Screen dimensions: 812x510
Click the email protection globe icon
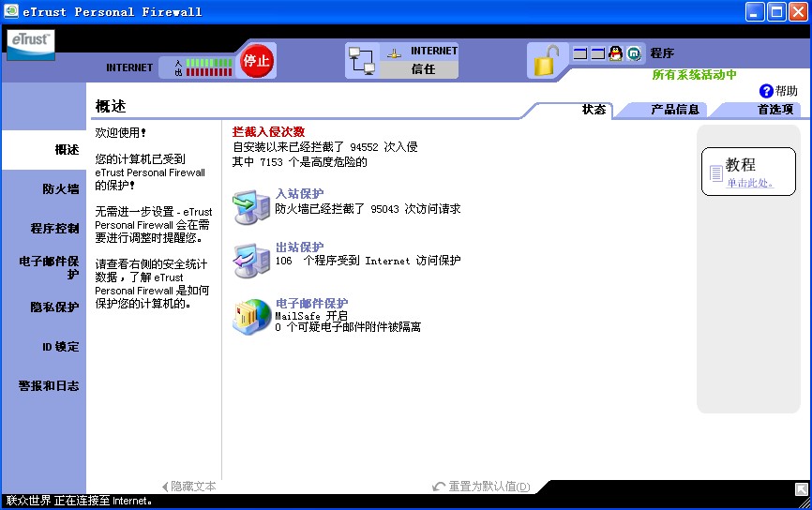point(251,317)
